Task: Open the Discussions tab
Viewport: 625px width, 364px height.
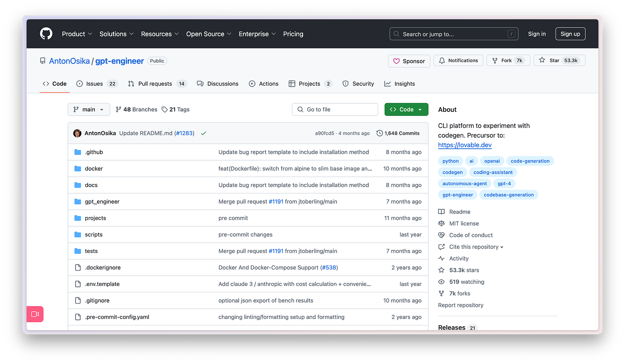Action: [218, 84]
